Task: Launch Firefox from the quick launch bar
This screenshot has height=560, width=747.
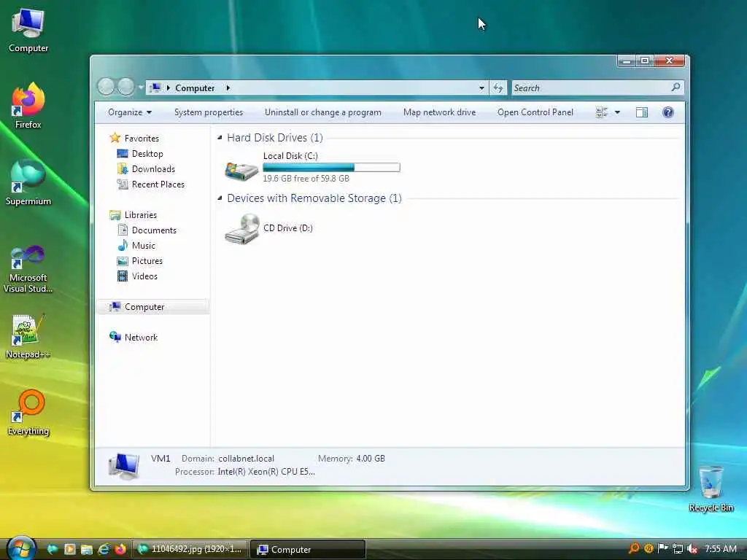Action: coord(120,549)
